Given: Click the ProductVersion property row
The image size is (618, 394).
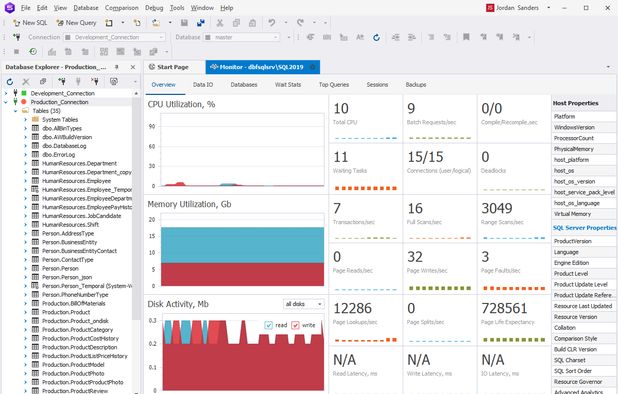Looking at the screenshot, I should point(584,241).
